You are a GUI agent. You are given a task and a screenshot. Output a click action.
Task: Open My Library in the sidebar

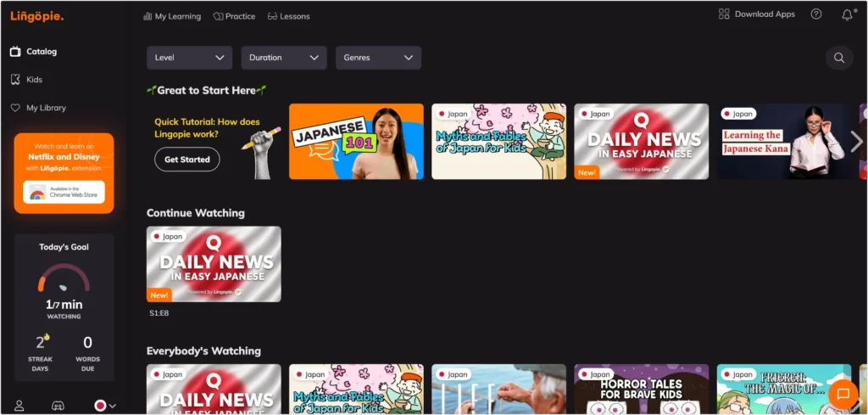[38, 108]
